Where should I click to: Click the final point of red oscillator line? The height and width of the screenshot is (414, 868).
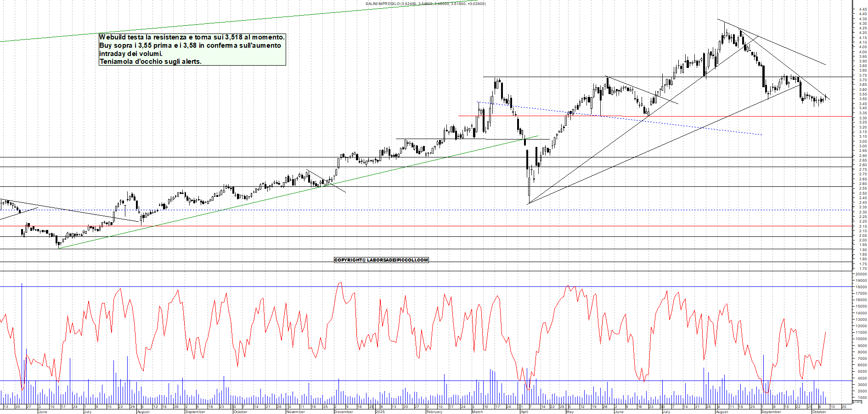[826, 332]
